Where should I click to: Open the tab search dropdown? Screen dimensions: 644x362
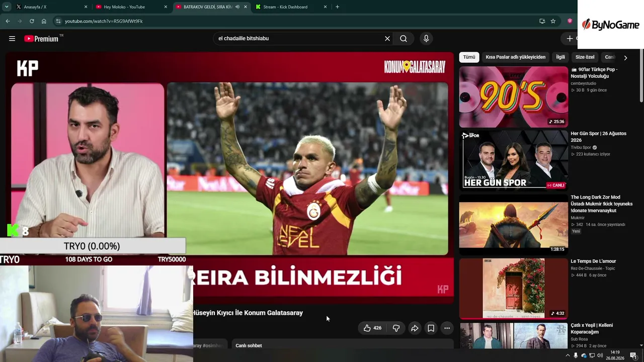[x=7, y=7]
